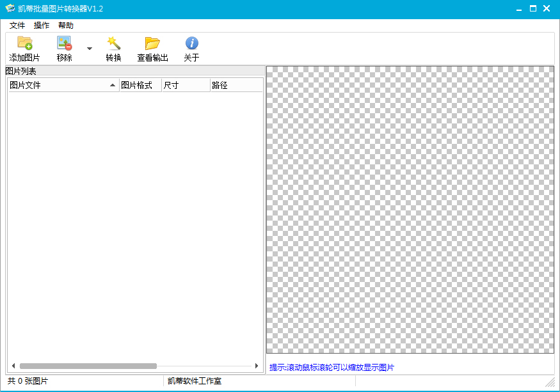Sort by the 图片文件 column header
560x392 pixels.
pyautogui.click(x=63, y=85)
